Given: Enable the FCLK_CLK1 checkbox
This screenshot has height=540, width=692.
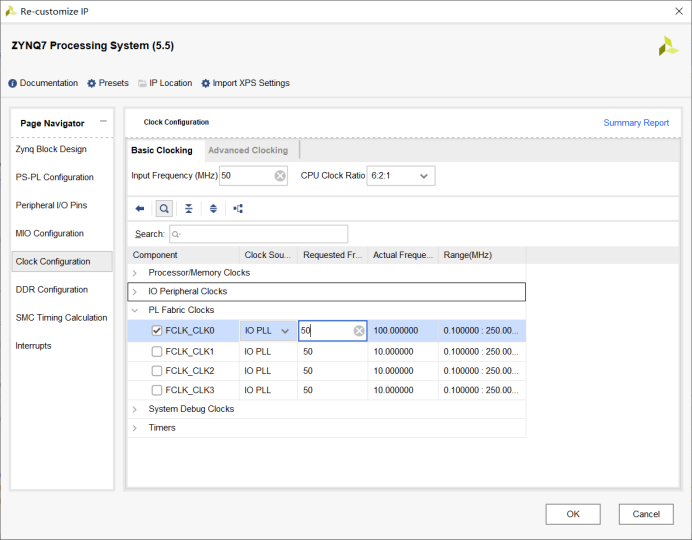Looking at the screenshot, I should pos(157,352).
